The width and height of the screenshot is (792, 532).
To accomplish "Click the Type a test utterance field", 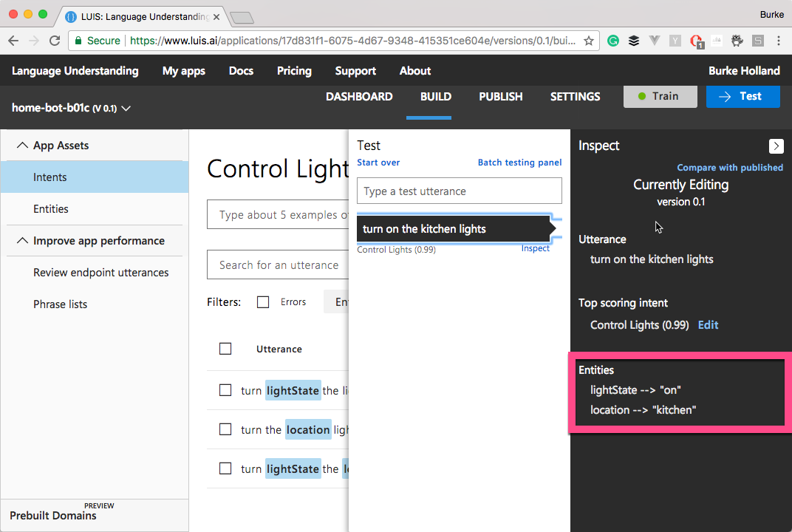I will pos(459,191).
